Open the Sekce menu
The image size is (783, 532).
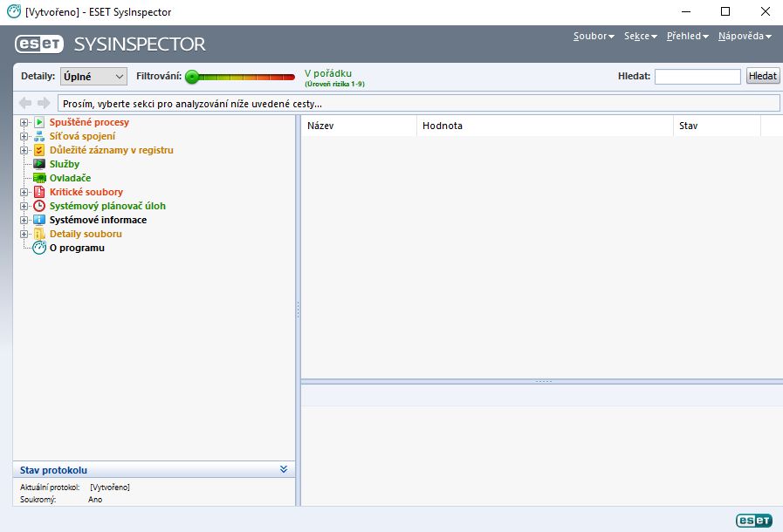pos(641,36)
